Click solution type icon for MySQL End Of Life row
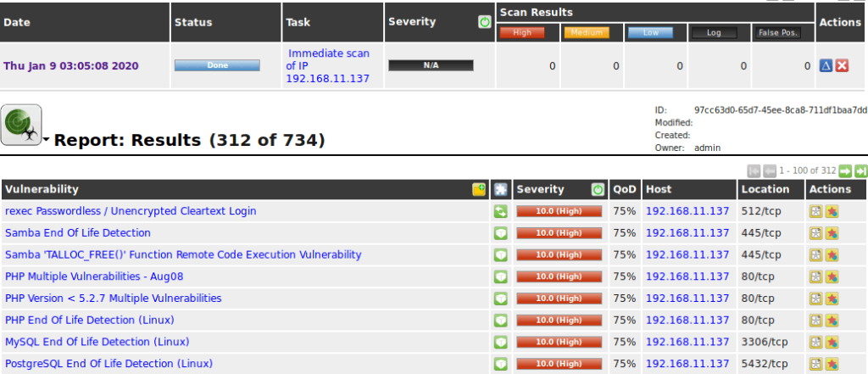 501,342
